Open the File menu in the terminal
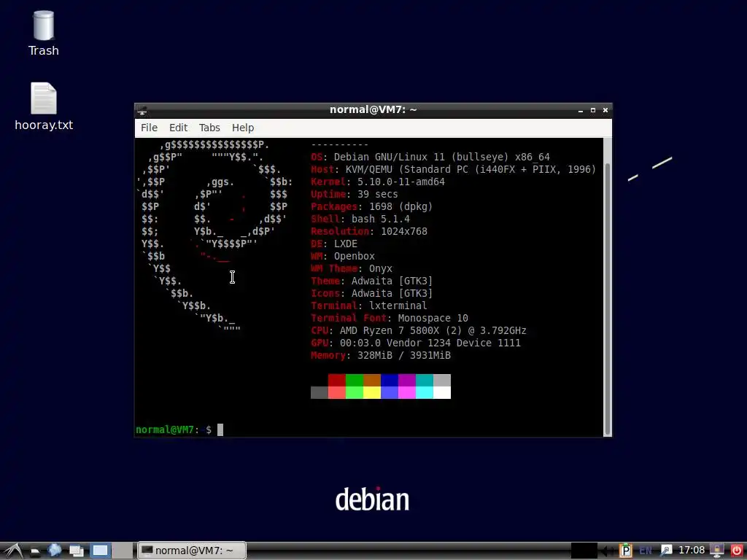Viewport: 747px width, 560px height. tap(149, 128)
